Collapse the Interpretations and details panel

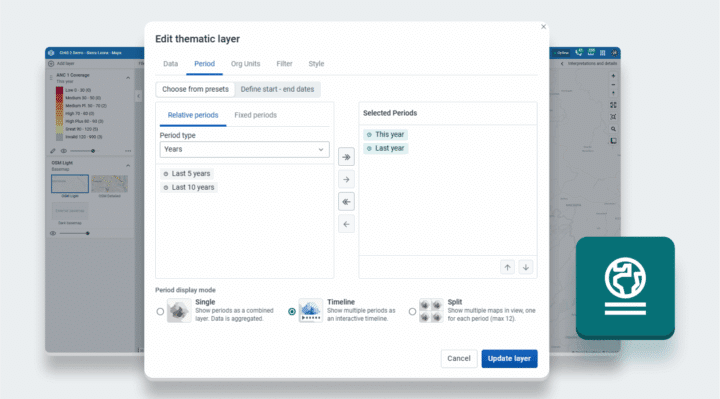pos(562,63)
